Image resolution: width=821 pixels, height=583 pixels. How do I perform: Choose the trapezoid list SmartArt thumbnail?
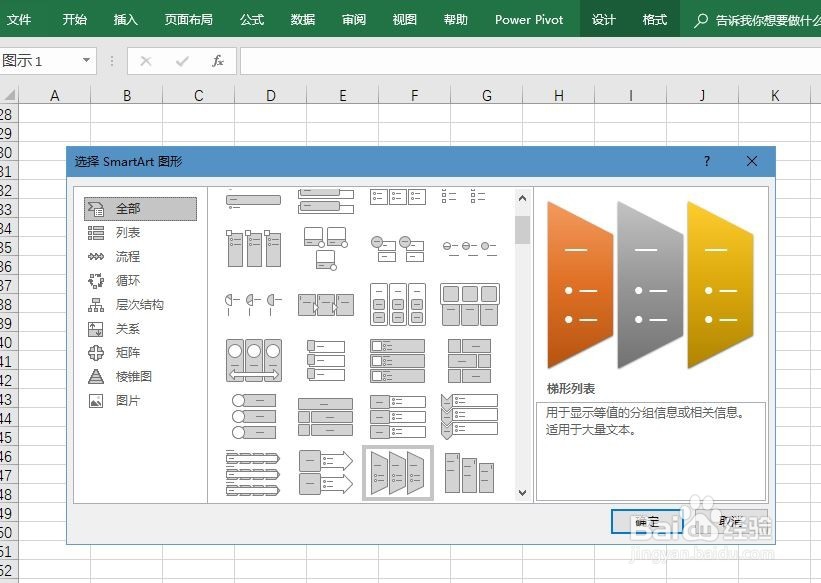(397, 473)
